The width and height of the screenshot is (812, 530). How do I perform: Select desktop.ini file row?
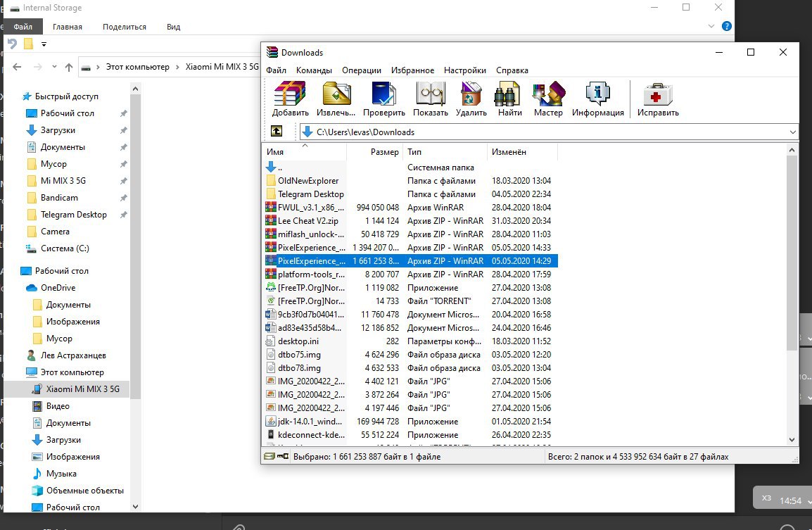(x=411, y=341)
